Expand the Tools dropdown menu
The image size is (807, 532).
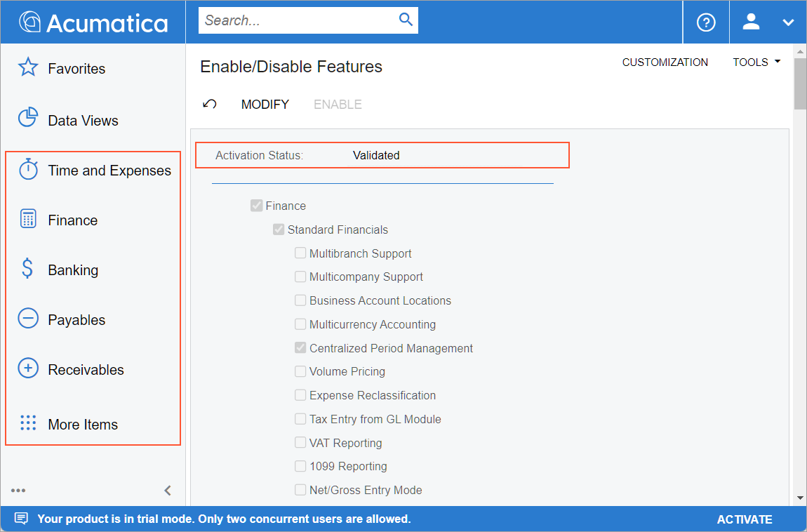756,62
